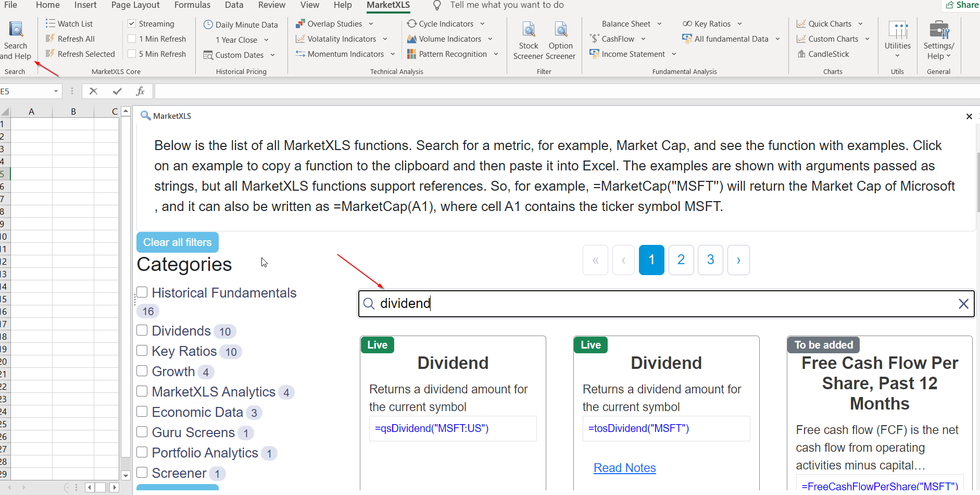Image resolution: width=980 pixels, height=495 pixels.
Task: Open the MarketXLS Search and Help tool
Action: (16, 36)
